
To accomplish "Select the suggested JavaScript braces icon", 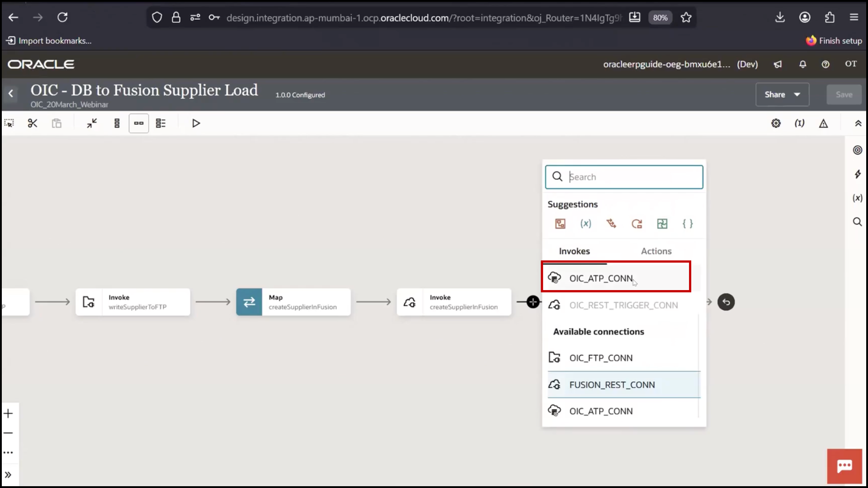I will coord(688,224).
